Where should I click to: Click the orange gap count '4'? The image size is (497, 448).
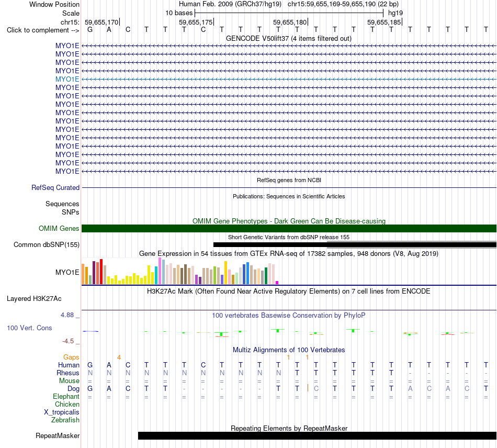[x=119, y=357]
